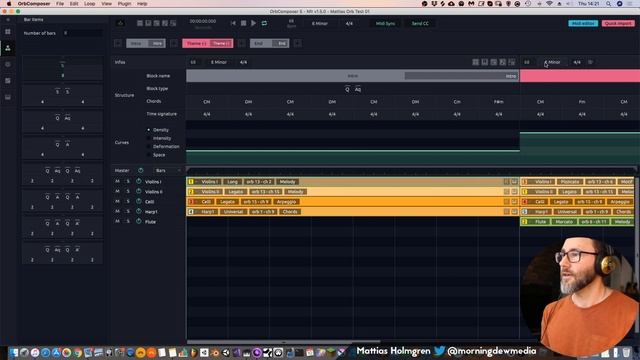
Task: Add a block after the End block
Action: pos(298,43)
